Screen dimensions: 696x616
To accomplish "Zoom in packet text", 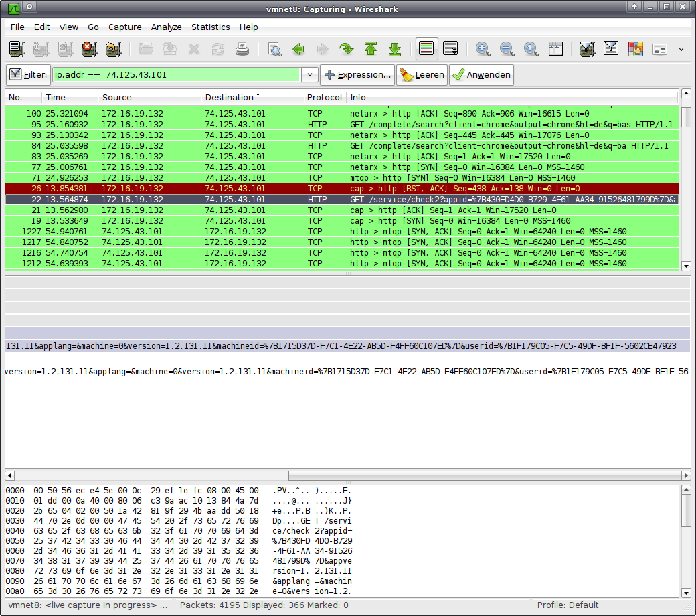I will [x=483, y=49].
